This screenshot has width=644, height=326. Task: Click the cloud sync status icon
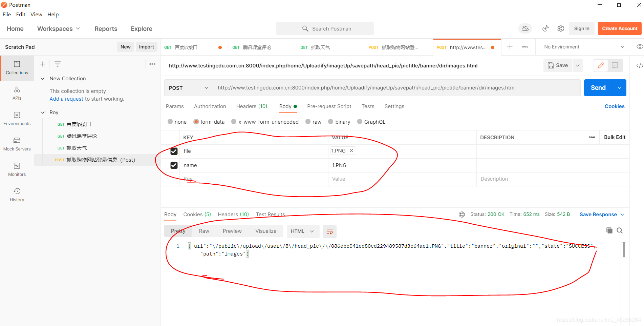click(525, 29)
